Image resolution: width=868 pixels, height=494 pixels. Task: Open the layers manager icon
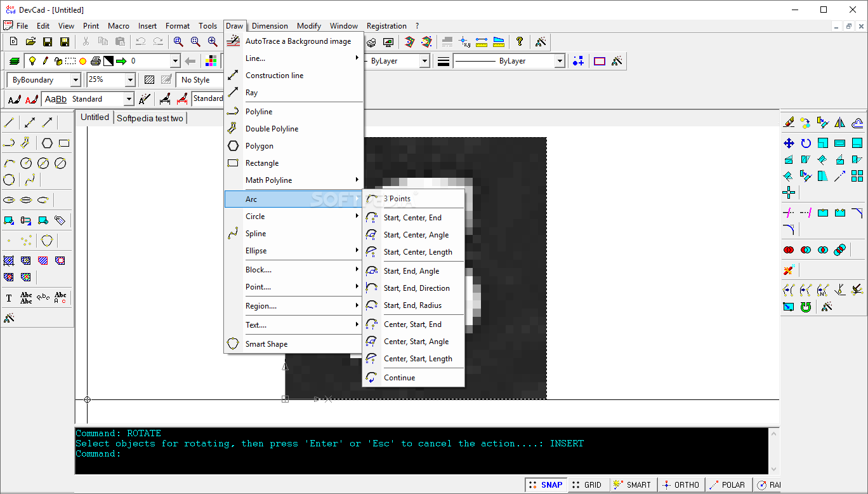tap(15, 61)
